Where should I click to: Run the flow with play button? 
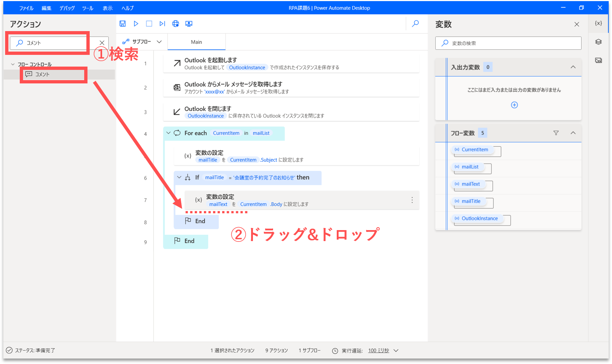[136, 24]
